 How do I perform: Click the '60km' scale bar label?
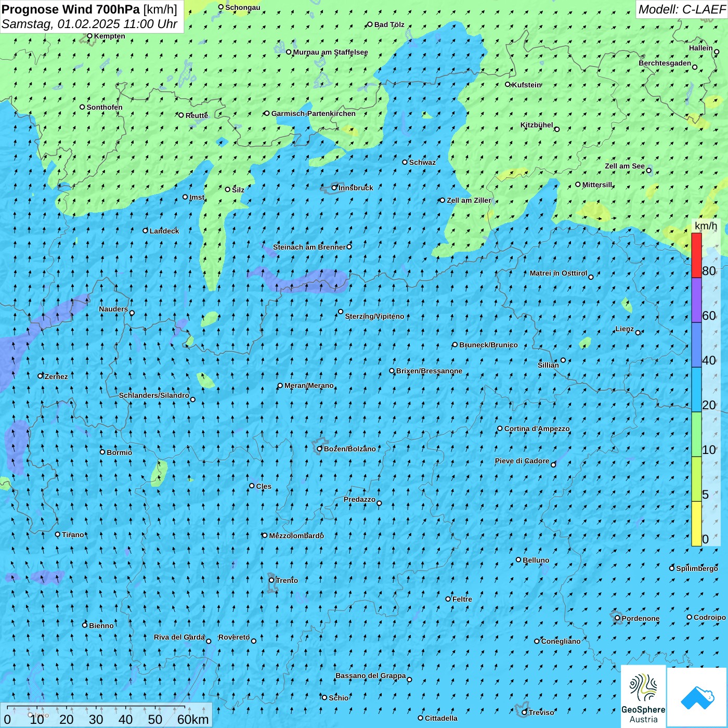coord(193,719)
